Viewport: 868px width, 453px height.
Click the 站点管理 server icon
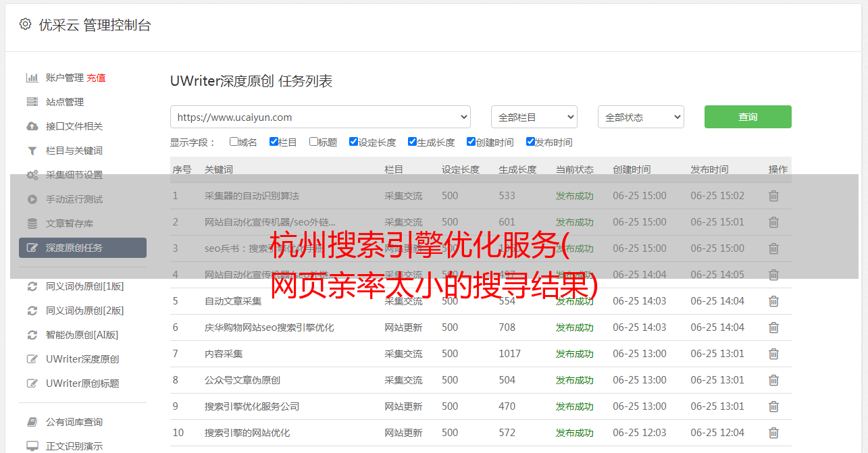(32, 102)
